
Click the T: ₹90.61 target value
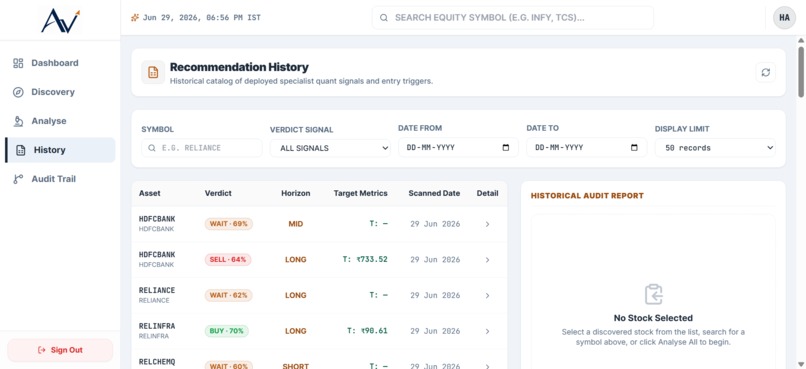coord(368,331)
